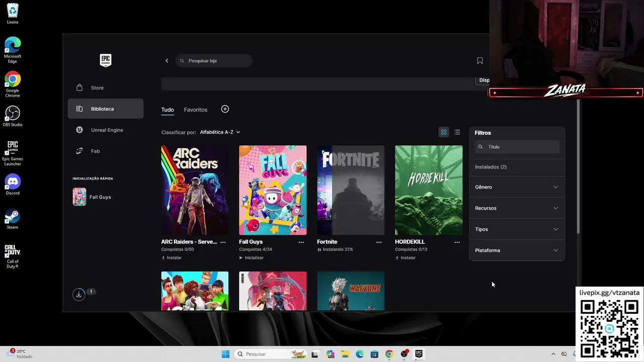Click the Windows Start button

coord(225,354)
